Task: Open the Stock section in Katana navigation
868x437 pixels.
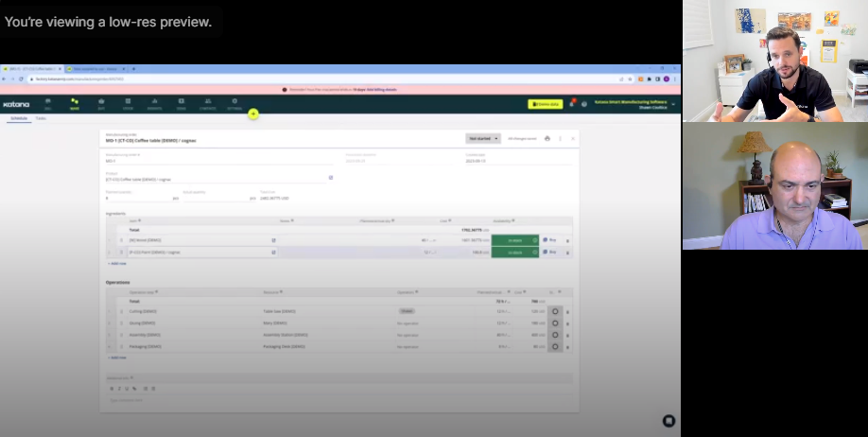Action: (x=128, y=104)
